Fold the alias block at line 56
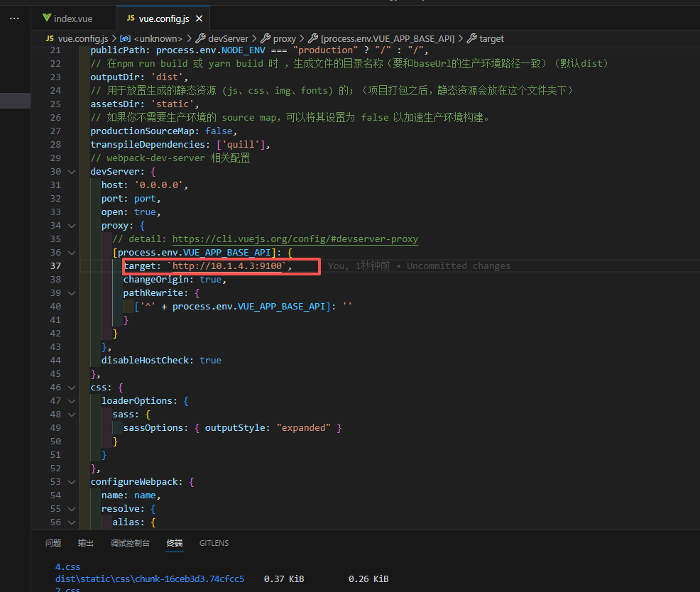 72,522
